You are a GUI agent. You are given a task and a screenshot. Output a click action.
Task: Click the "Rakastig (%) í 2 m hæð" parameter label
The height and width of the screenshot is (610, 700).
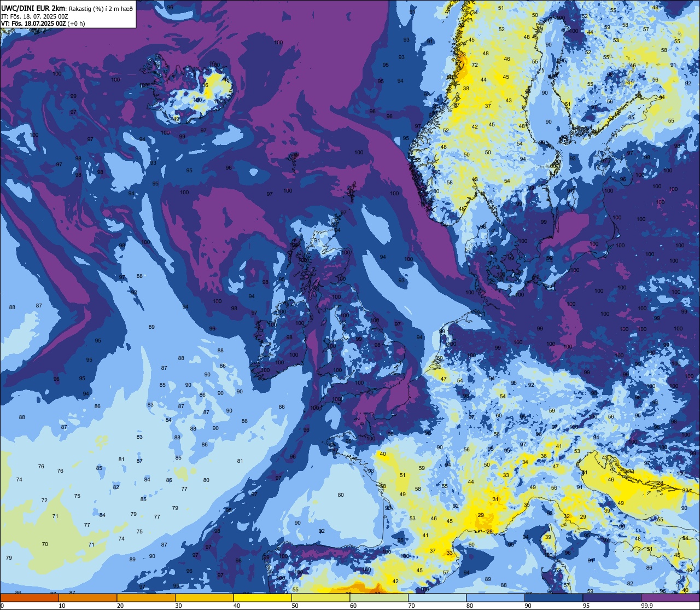coord(100,8)
